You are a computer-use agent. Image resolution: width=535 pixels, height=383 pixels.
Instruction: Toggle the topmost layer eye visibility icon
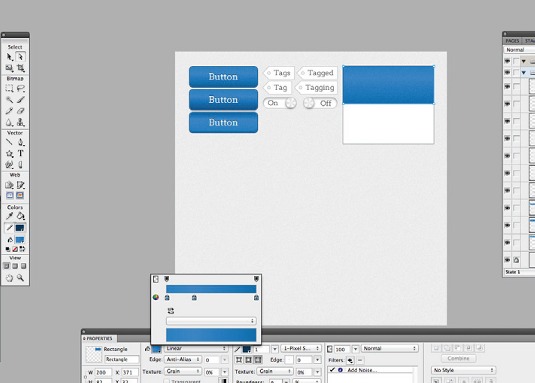[507, 61]
